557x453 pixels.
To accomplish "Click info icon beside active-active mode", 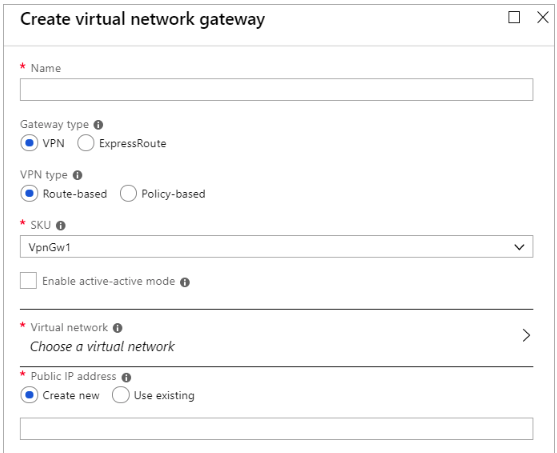I will (185, 282).
